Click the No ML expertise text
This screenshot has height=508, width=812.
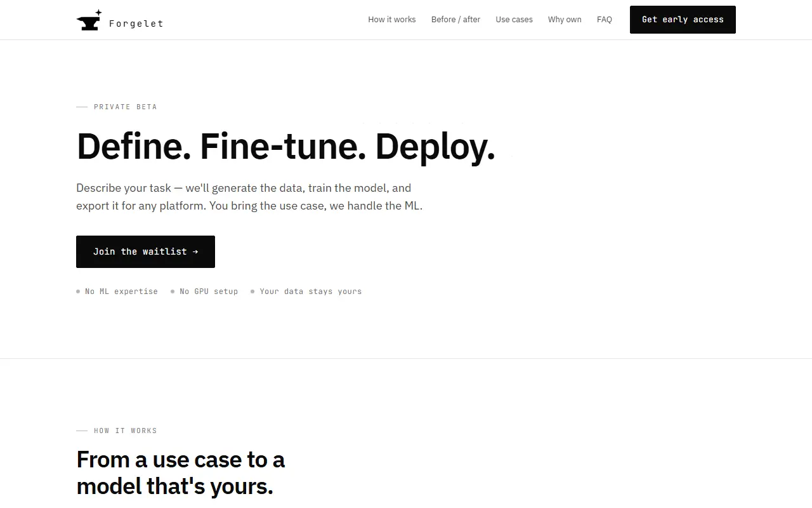click(x=121, y=291)
